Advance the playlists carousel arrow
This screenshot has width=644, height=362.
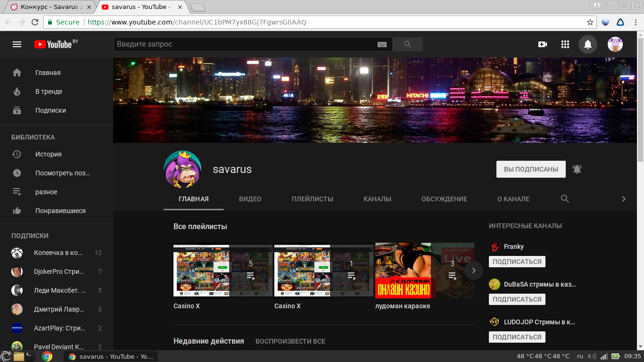[473, 271]
